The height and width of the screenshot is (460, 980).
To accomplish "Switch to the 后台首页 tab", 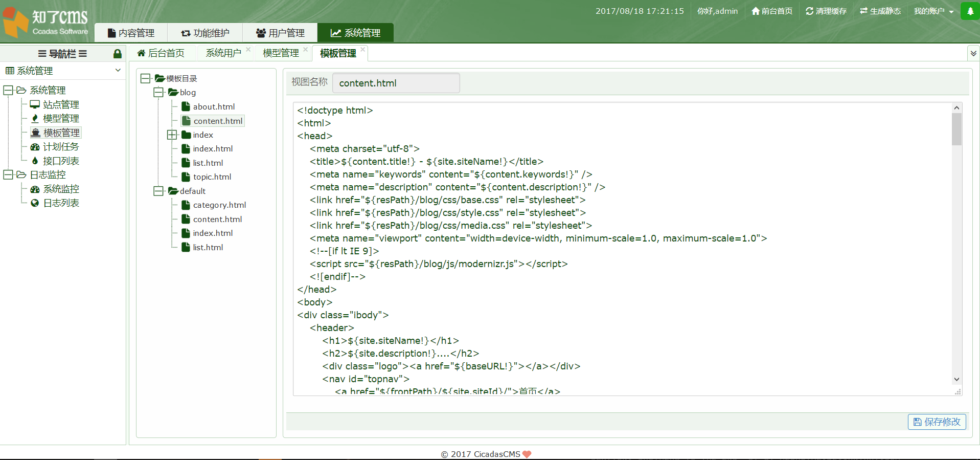I will coord(161,53).
